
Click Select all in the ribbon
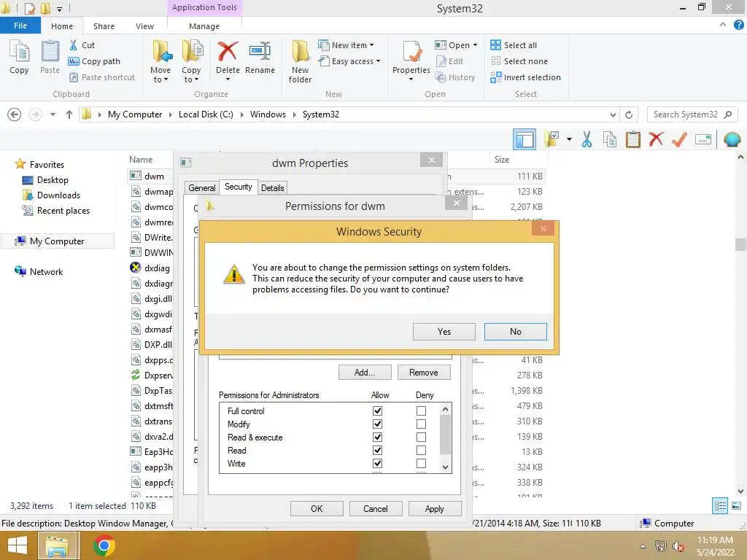point(514,45)
